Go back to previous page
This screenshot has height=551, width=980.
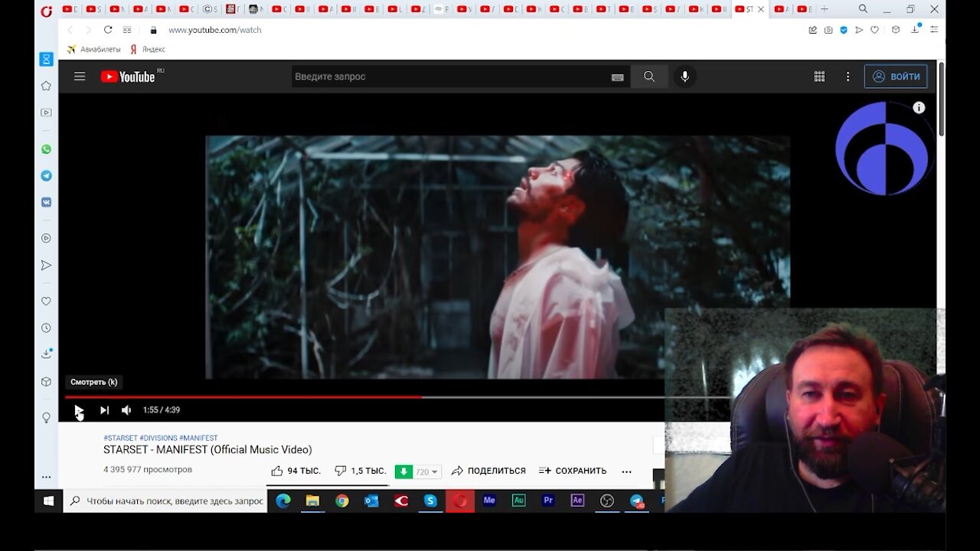point(70,30)
